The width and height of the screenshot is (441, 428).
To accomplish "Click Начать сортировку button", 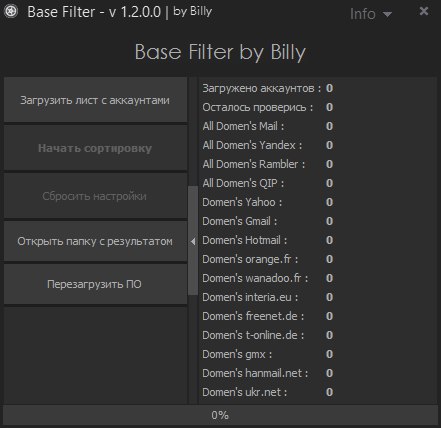I will [95, 148].
